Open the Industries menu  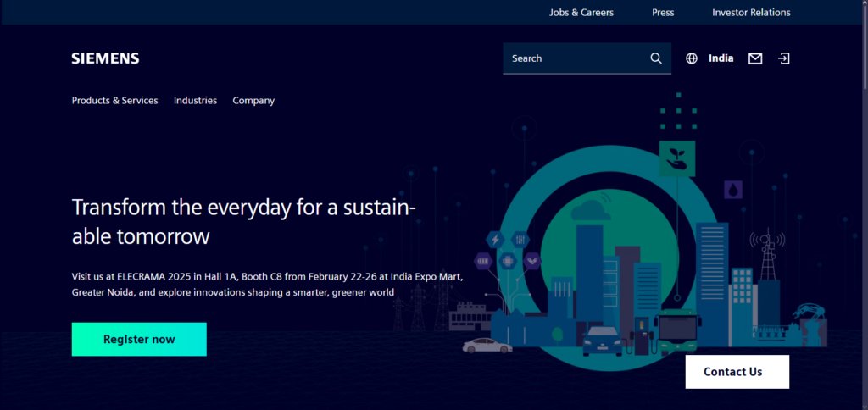196,101
